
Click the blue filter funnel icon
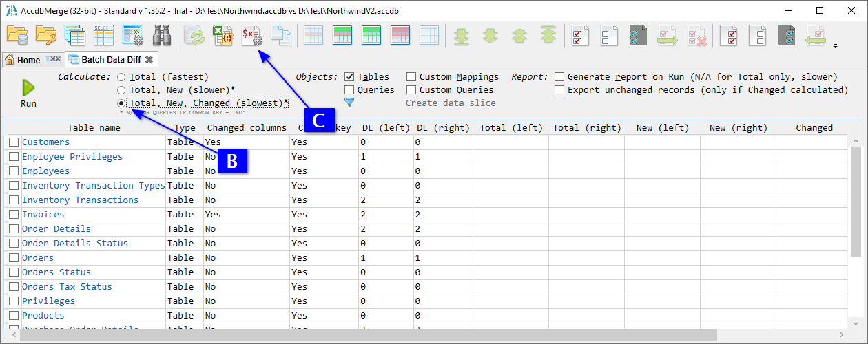pyautogui.click(x=349, y=103)
